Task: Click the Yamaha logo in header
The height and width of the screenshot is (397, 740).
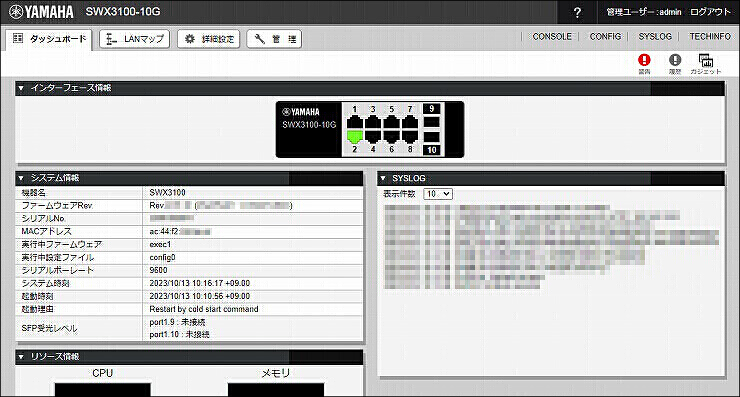Action: click(41, 12)
